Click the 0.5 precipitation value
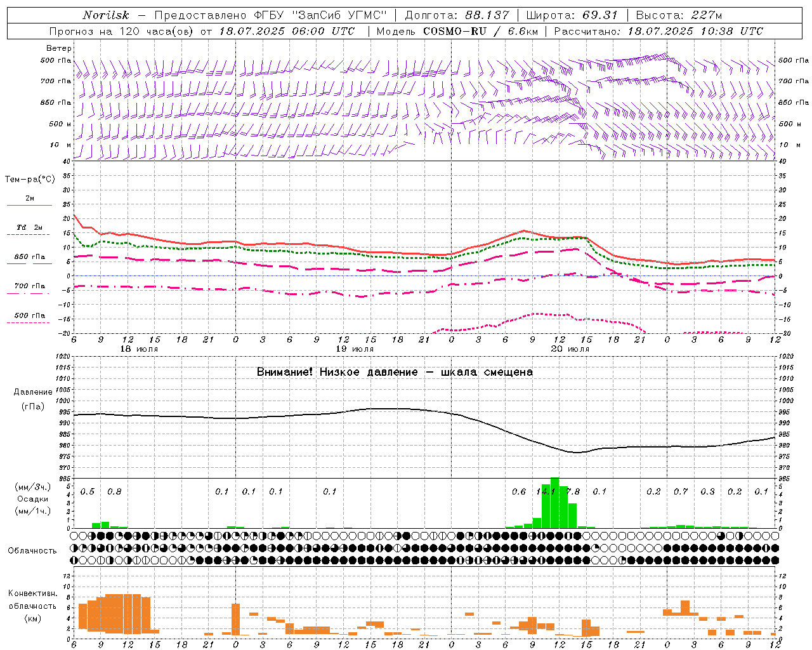The image size is (812, 650). (x=88, y=491)
